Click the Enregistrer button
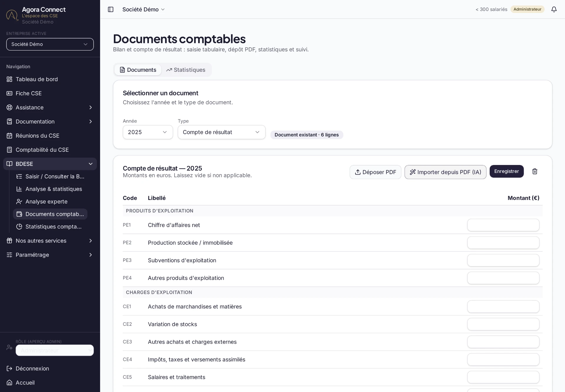565x392 pixels. 506,171
